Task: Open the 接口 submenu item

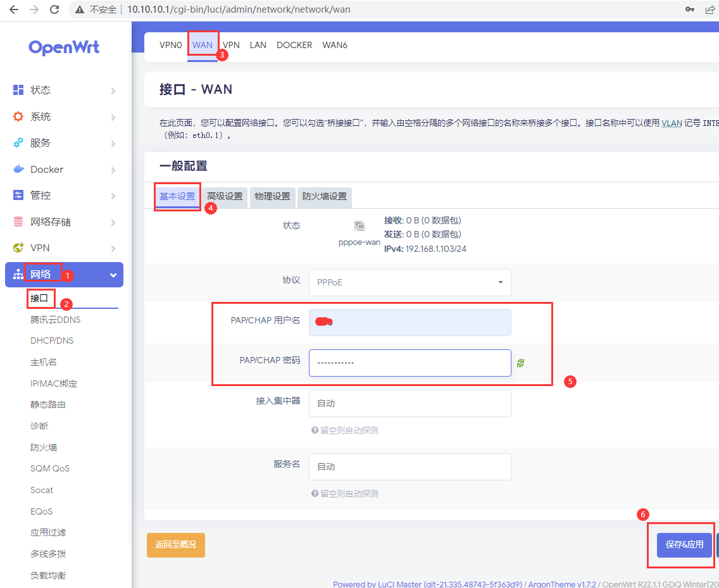Action: coord(39,298)
